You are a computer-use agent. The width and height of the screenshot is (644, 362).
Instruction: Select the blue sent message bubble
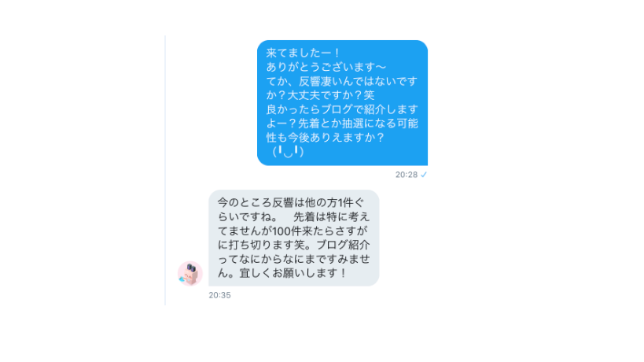342,103
